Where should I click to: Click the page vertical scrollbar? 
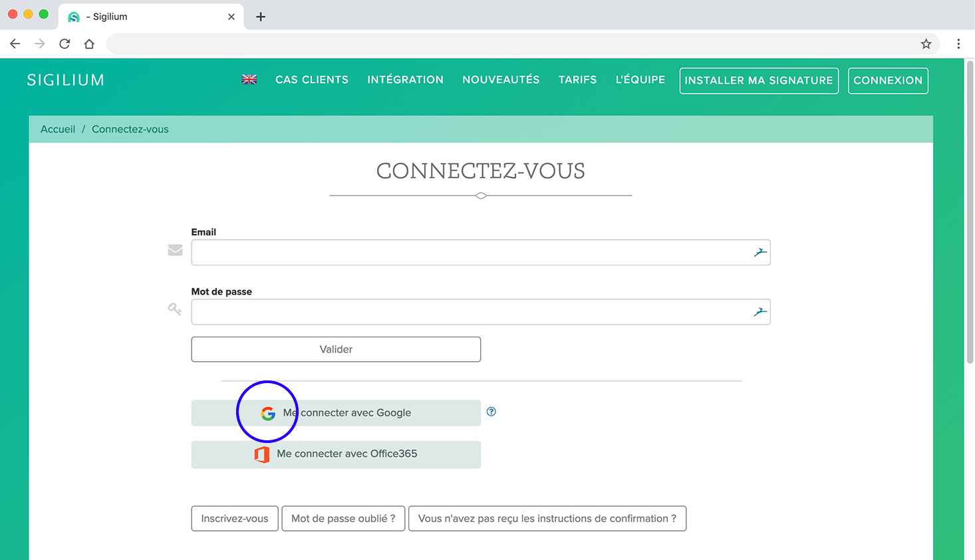pos(970,211)
